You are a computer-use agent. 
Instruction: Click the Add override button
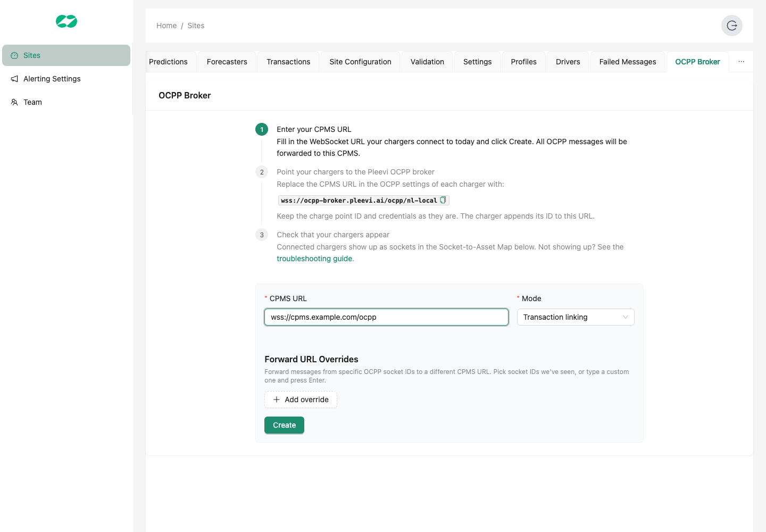click(301, 400)
